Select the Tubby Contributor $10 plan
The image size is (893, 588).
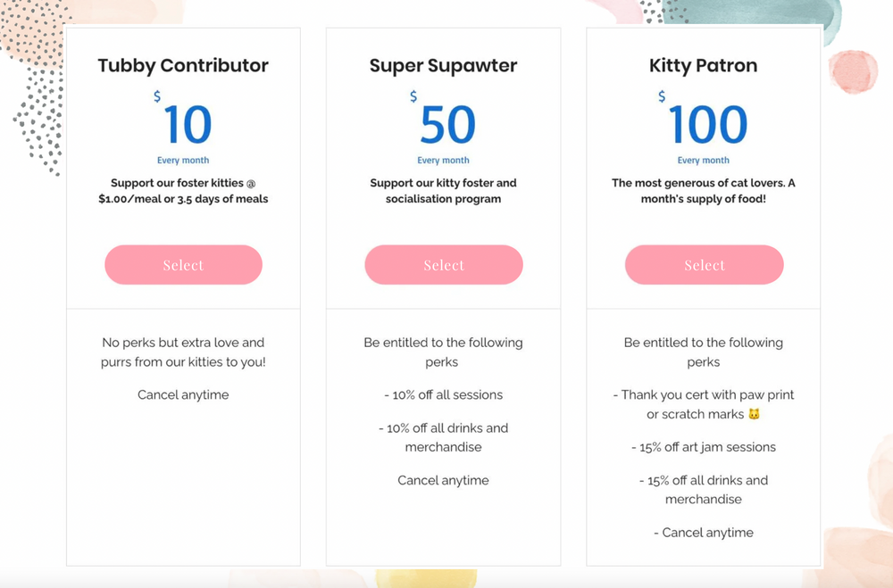coord(183,264)
